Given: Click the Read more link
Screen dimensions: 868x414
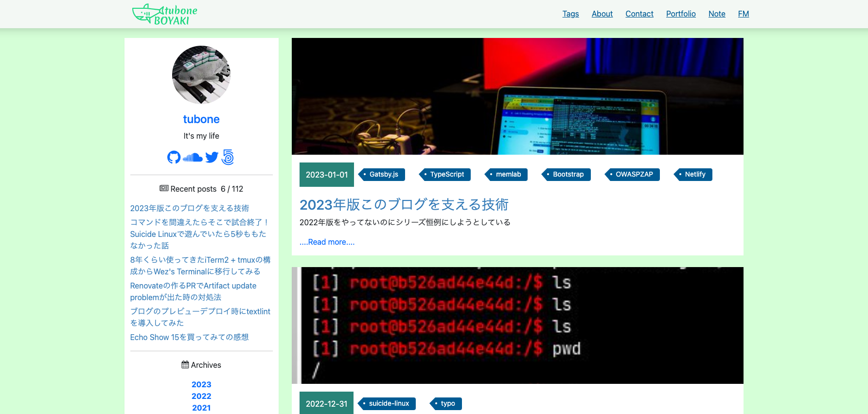Looking at the screenshot, I should coord(327,242).
